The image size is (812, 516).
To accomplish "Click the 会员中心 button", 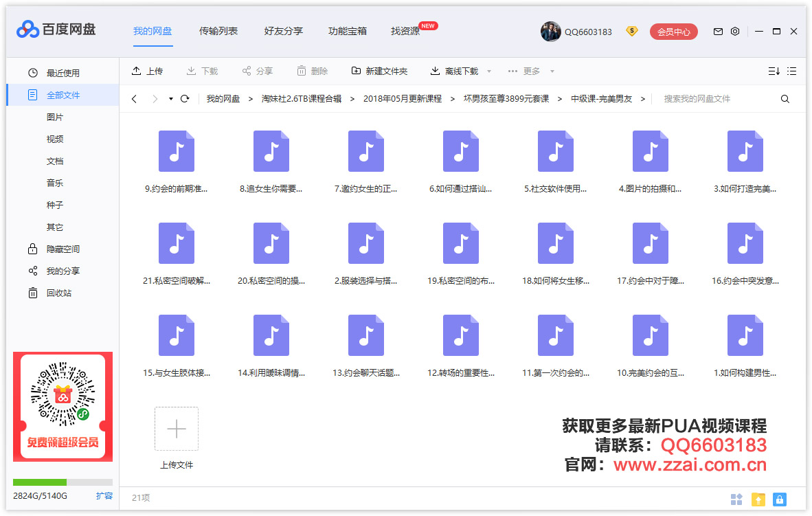I will pos(673,32).
